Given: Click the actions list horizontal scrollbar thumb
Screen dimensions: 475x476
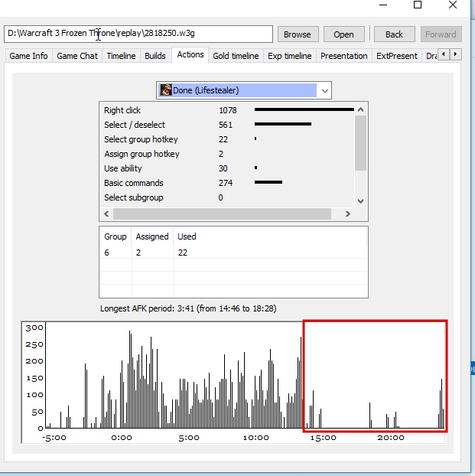Looking at the screenshot, I should tap(222, 214).
